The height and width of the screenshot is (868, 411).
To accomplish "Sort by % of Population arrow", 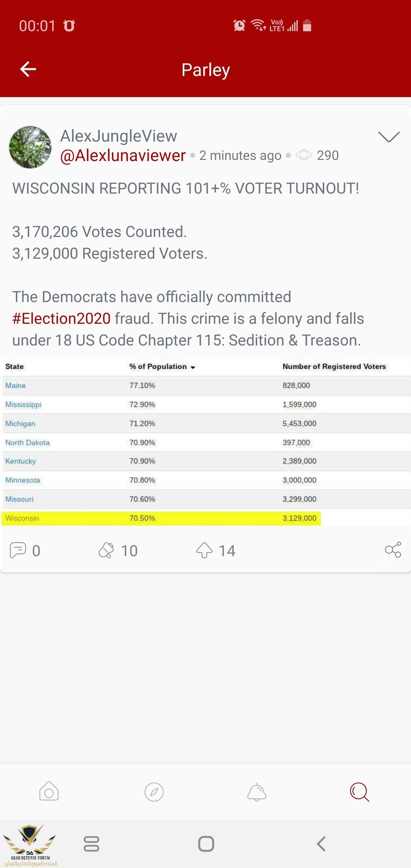I will (x=193, y=367).
